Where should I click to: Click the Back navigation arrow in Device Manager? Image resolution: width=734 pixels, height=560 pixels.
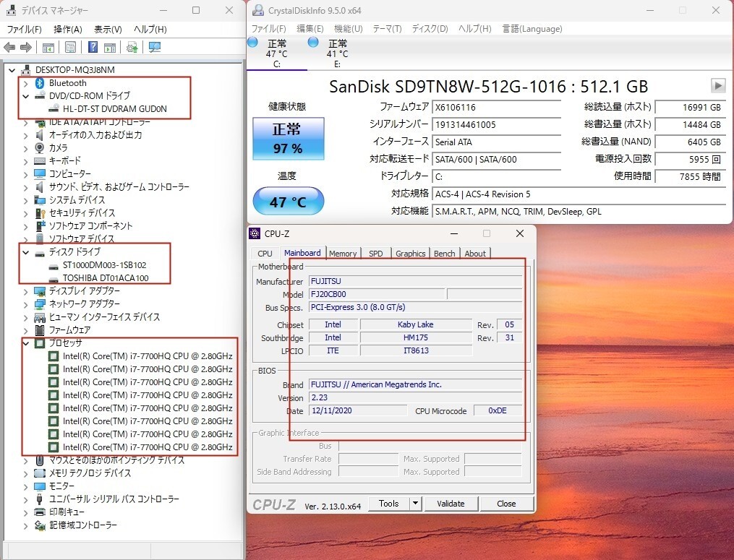click(x=9, y=47)
